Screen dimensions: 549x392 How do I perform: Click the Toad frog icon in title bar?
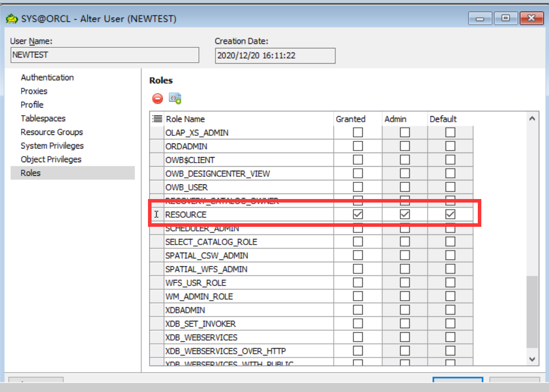click(12, 19)
